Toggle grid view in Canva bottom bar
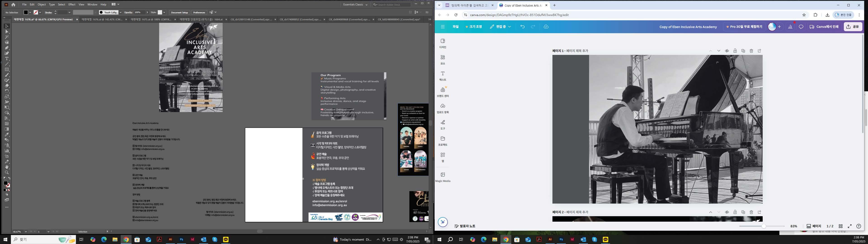Screen dimensions: 868x244 point(840,226)
